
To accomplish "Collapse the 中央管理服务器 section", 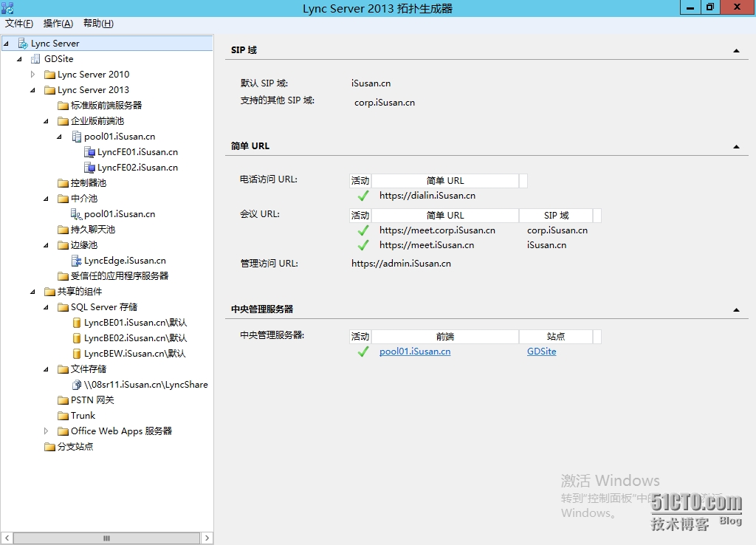I will (x=736, y=309).
